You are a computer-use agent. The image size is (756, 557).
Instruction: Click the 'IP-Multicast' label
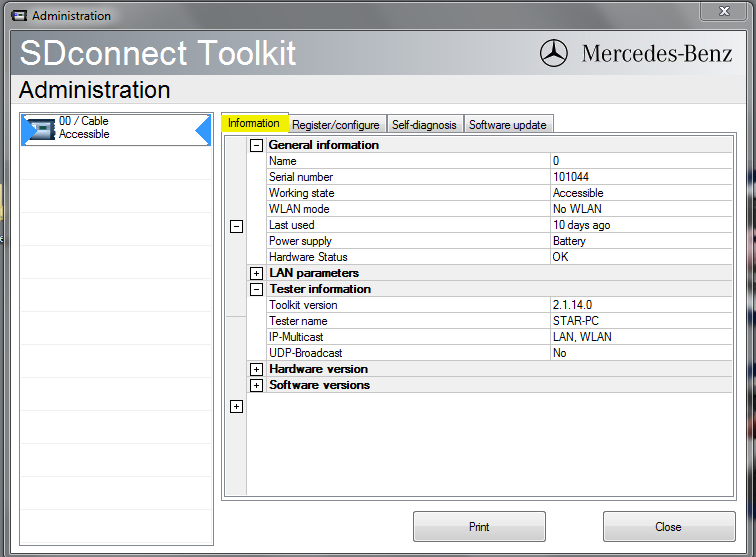coord(296,337)
